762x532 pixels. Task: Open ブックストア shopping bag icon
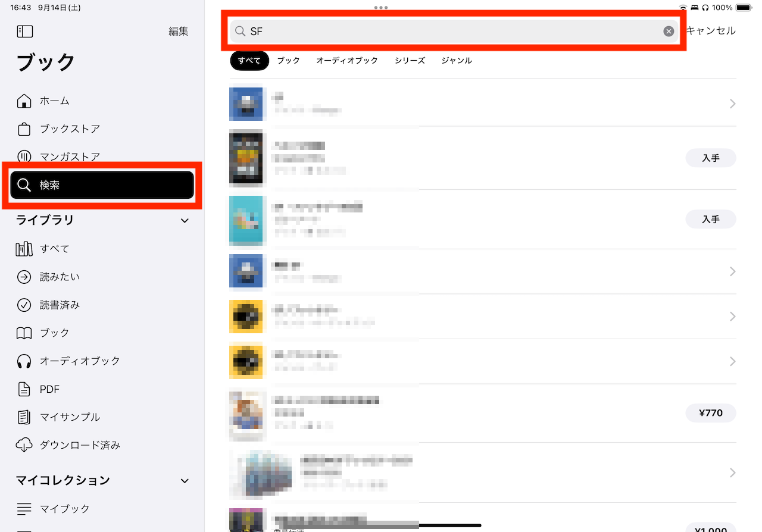point(24,129)
